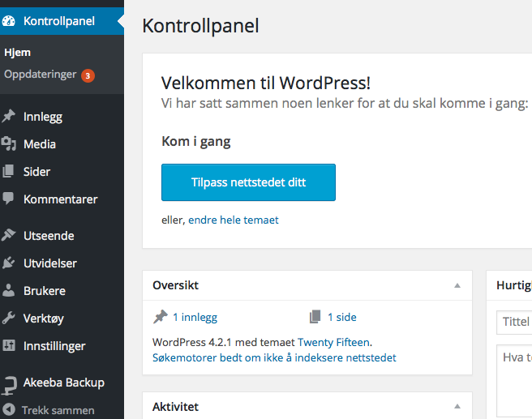Click Søkemotorer bedt om ikke å indeksere link
532x419 pixels.
(x=274, y=357)
